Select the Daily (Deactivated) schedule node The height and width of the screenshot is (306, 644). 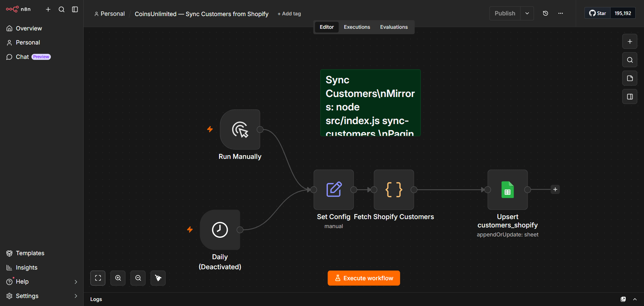point(220,230)
